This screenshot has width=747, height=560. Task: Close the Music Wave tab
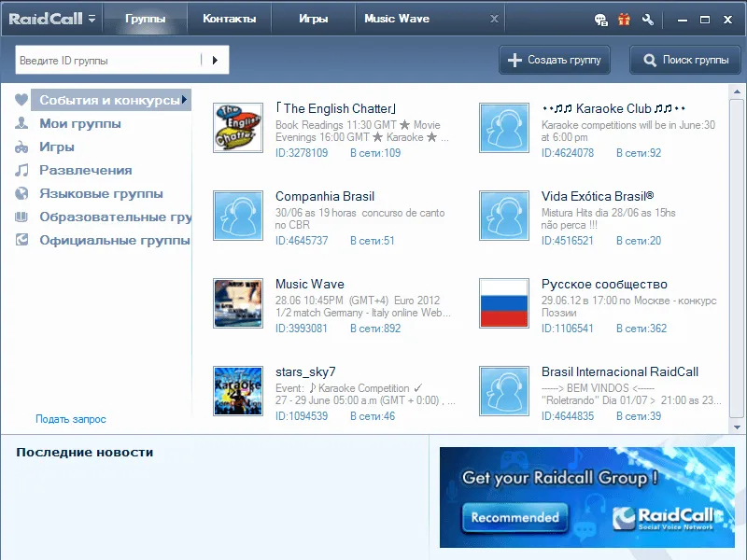click(x=495, y=19)
